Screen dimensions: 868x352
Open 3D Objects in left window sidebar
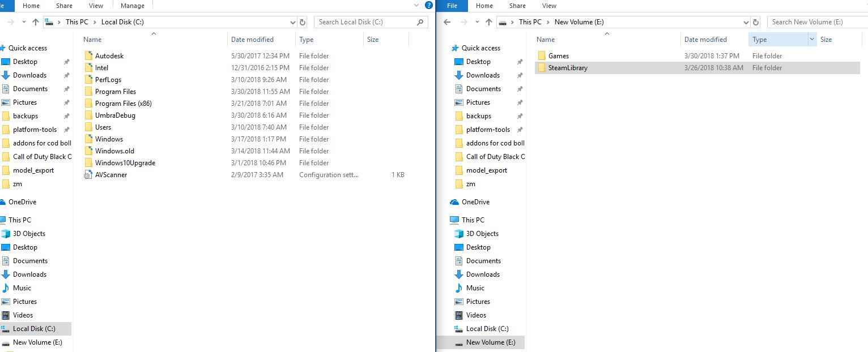click(x=29, y=234)
